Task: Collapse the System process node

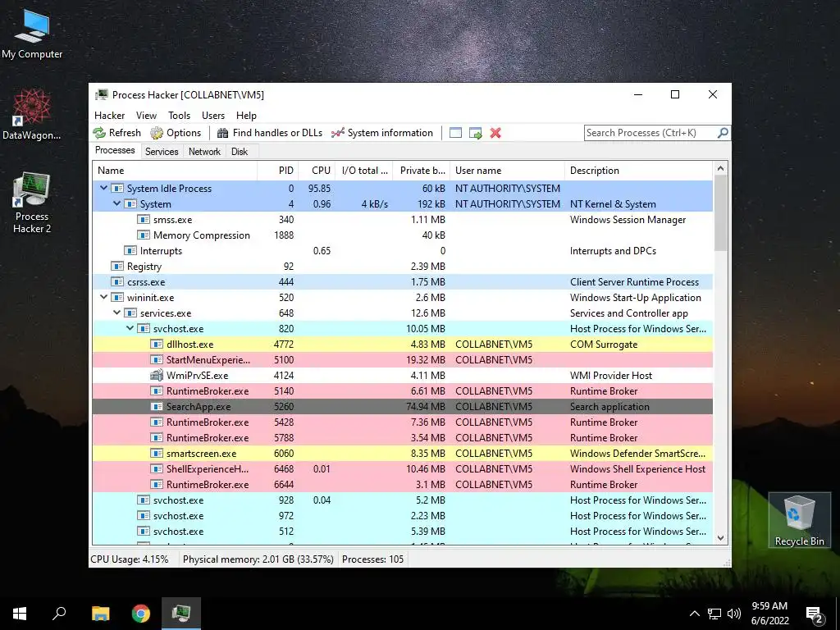Action: [116, 203]
